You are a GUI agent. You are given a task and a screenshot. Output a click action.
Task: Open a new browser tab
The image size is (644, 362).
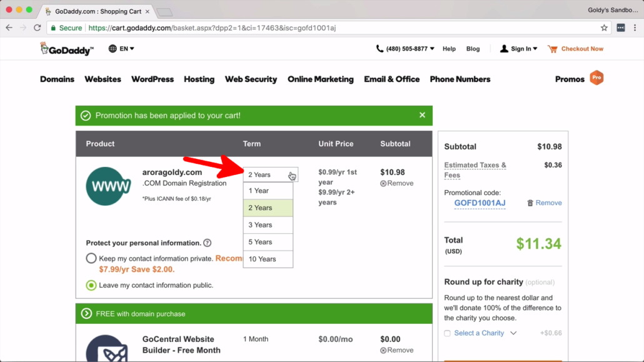[164, 13]
